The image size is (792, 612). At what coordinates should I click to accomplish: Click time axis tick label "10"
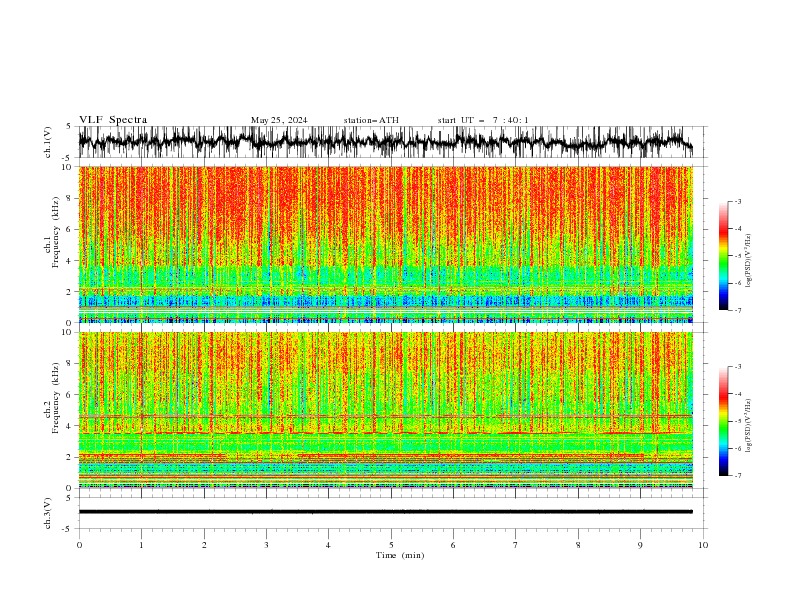tap(703, 545)
